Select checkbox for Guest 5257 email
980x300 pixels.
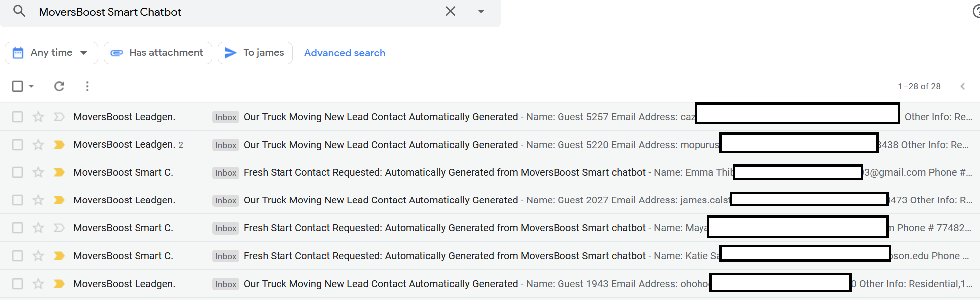(17, 117)
